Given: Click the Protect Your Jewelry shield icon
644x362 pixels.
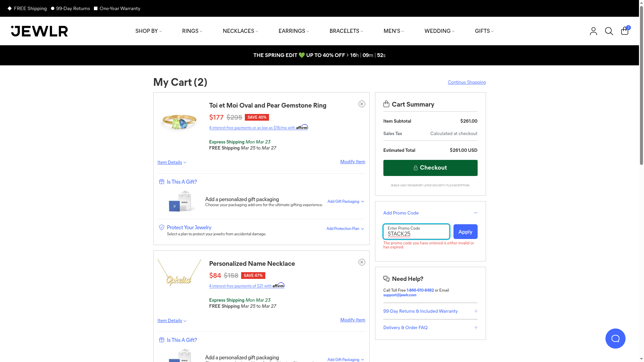Looking at the screenshot, I should pyautogui.click(x=162, y=227).
